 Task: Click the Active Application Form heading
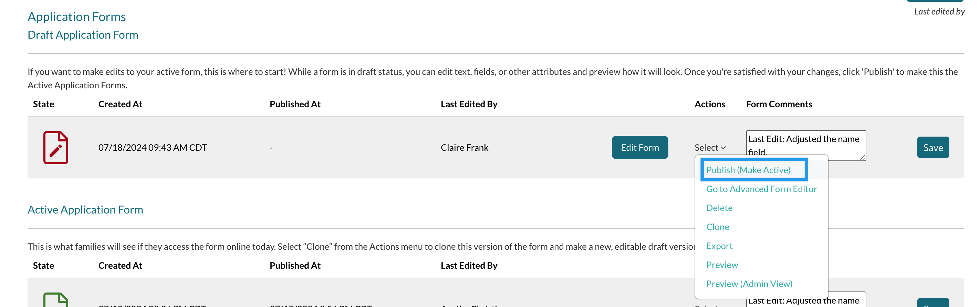pos(85,210)
